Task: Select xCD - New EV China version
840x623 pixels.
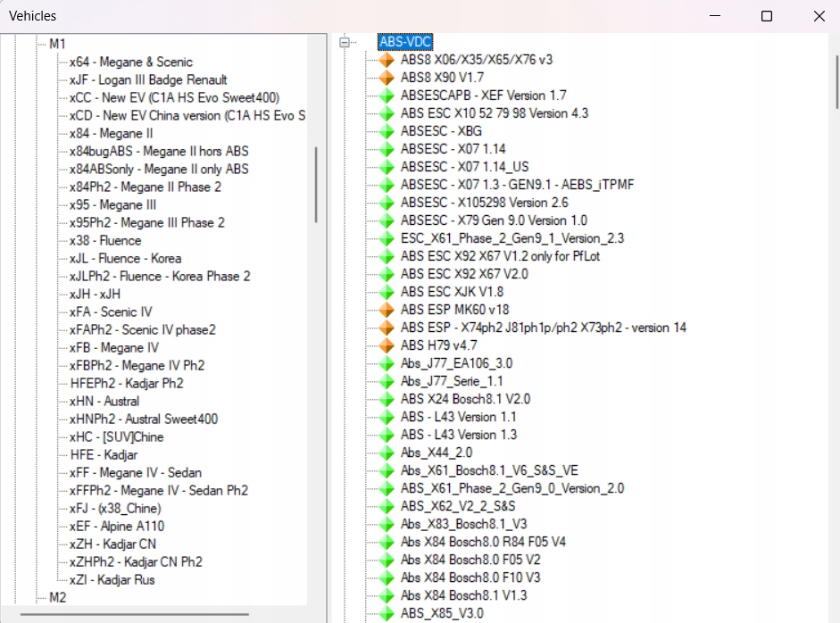Action: (187, 116)
